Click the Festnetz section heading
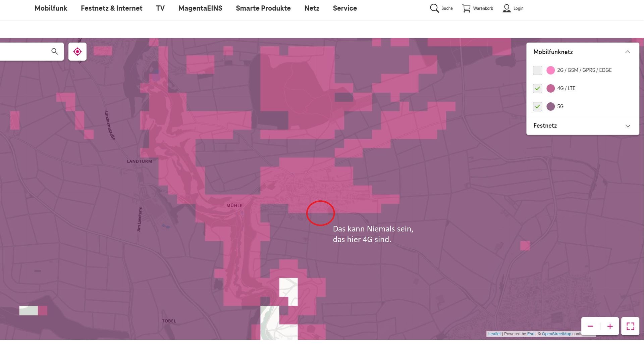The height and width of the screenshot is (345, 644). click(545, 126)
